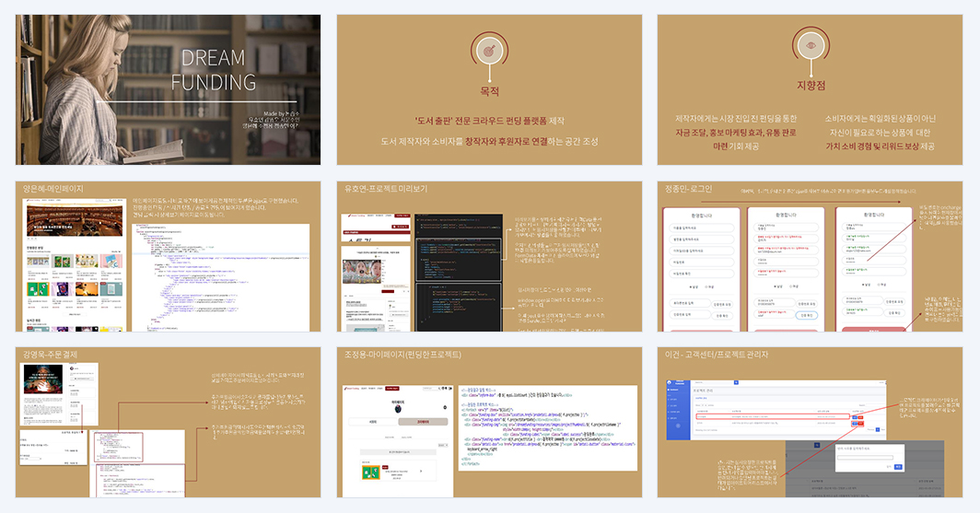Select the slide title 강영욱-주문결제
Viewport: 980px width, 513px height.
(50, 355)
